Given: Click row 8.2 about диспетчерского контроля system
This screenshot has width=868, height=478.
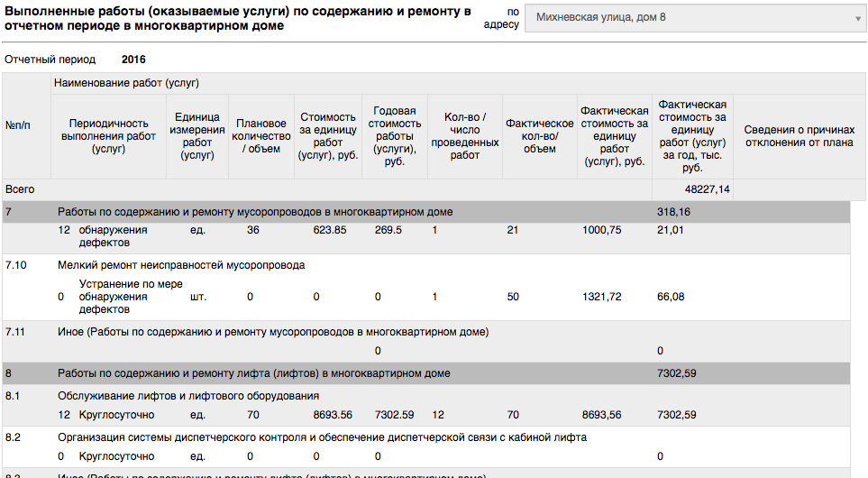Looking at the screenshot, I should [322, 437].
